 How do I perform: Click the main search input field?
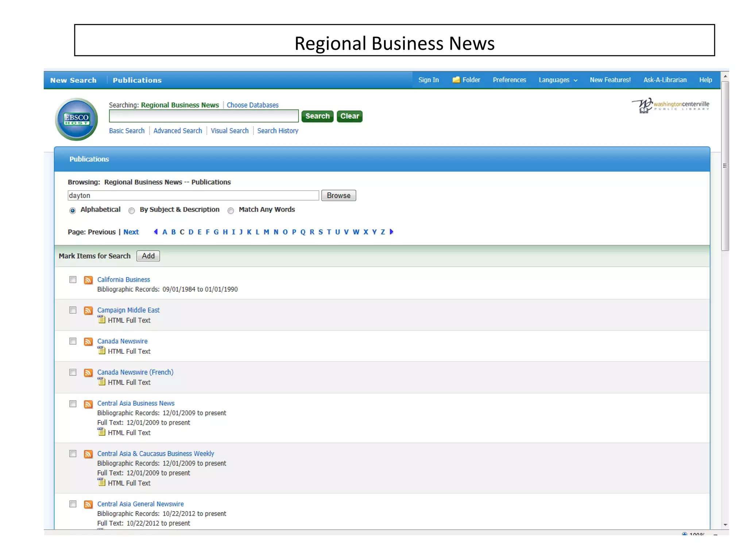[x=204, y=116]
